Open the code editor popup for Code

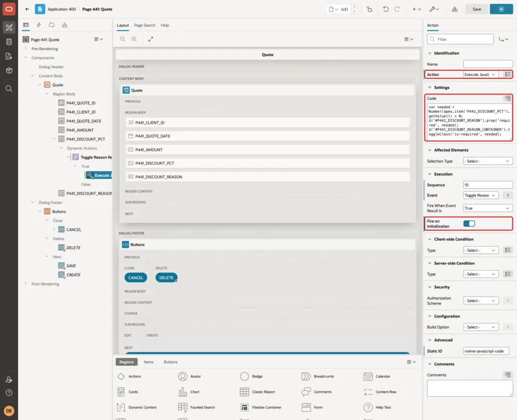click(508, 98)
